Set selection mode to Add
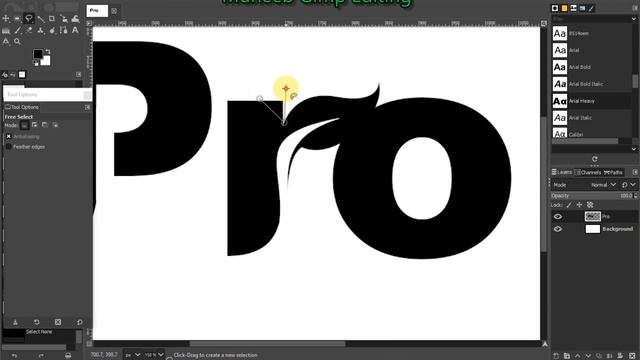This screenshot has height=360, width=640. (x=35, y=125)
